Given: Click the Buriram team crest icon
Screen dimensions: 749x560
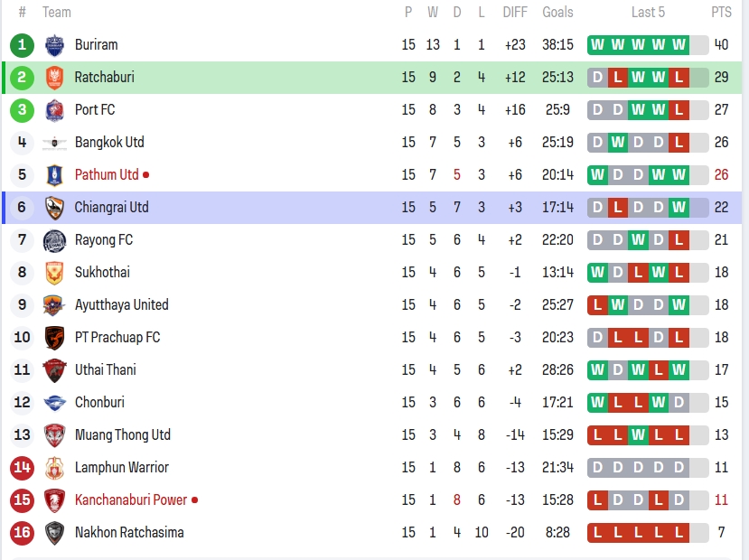Looking at the screenshot, I should [54, 45].
